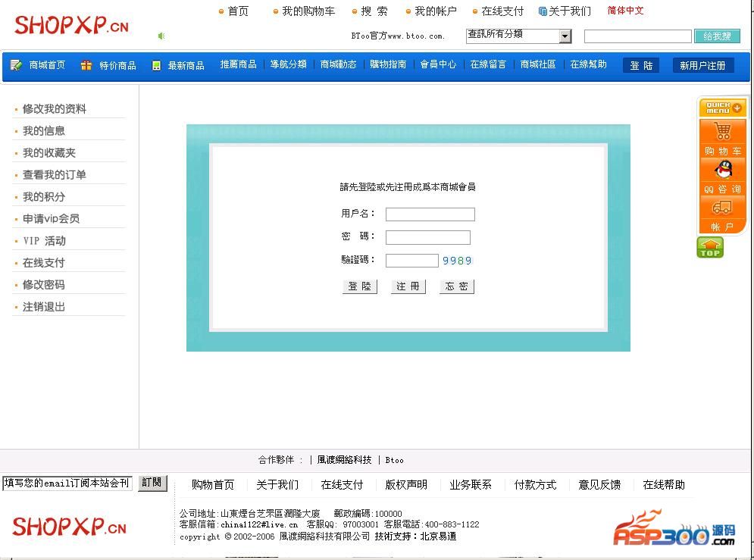The width and height of the screenshot is (754, 560).
Task: Click the 登陸 login form button
Action: [x=360, y=286]
